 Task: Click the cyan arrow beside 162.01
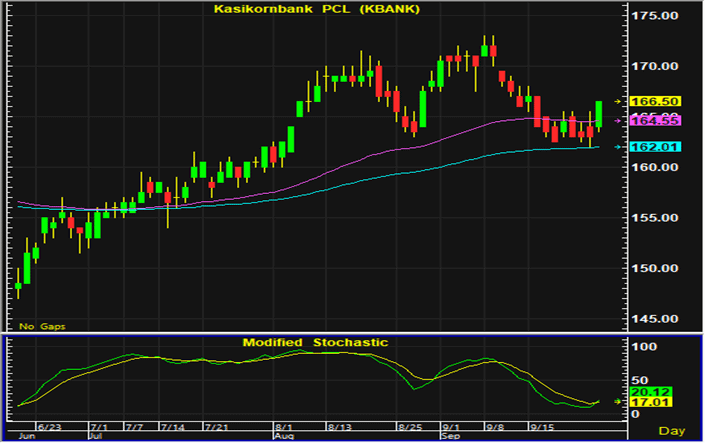(x=619, y=148)
